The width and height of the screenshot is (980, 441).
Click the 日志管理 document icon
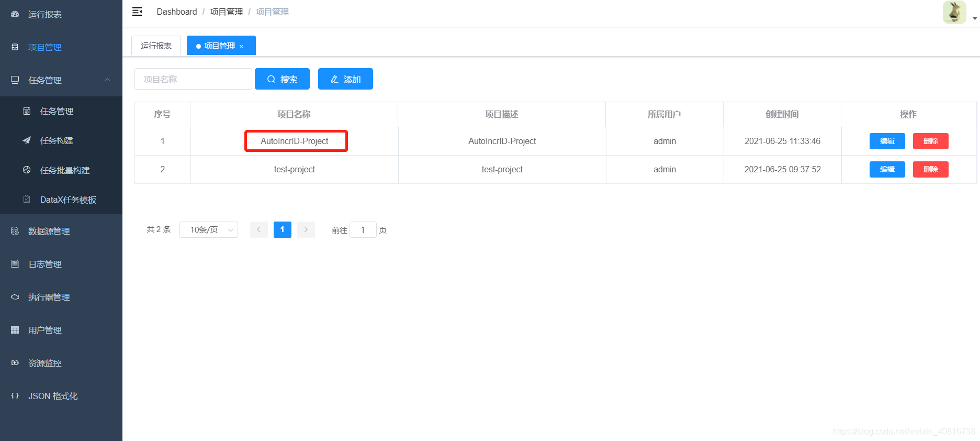coord(15,263)
